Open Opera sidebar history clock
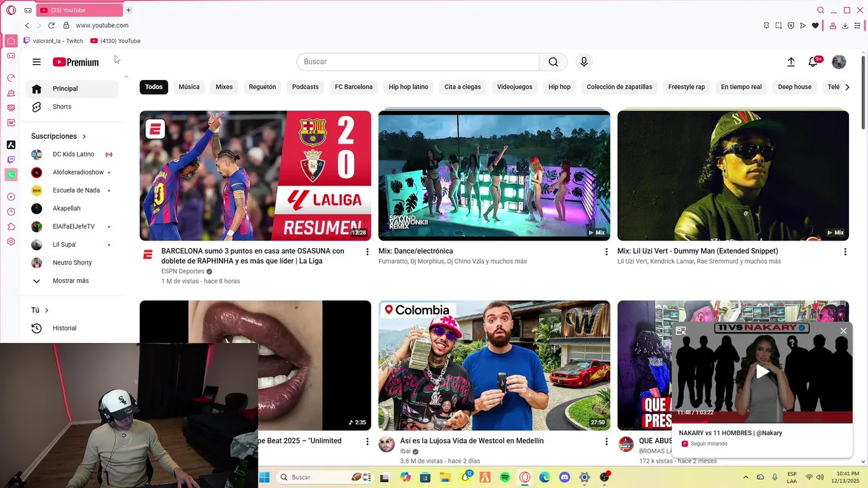Viewport: 868px width, 488px height. pos(11,212)
